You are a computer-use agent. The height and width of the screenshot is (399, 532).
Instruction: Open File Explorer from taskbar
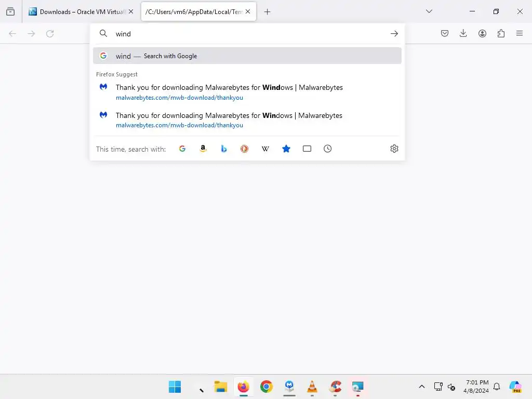(220, 387)
